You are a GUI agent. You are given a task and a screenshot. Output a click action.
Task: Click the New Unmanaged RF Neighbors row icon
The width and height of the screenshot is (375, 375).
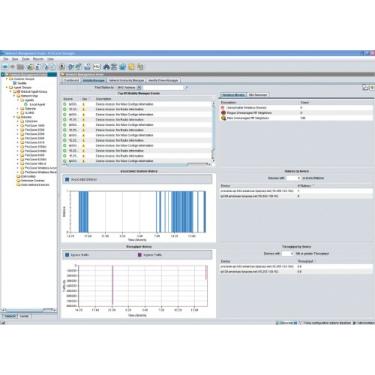pyautogui.click(x=223, y=118)
